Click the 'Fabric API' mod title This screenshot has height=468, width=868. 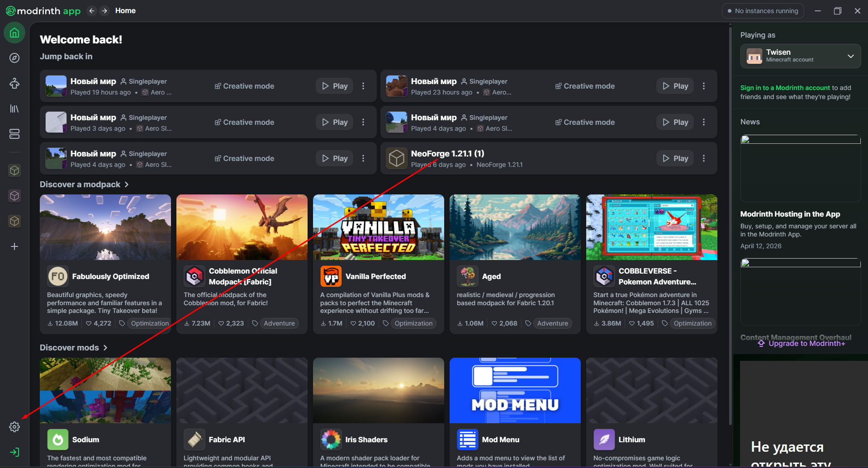coord(227,440)
